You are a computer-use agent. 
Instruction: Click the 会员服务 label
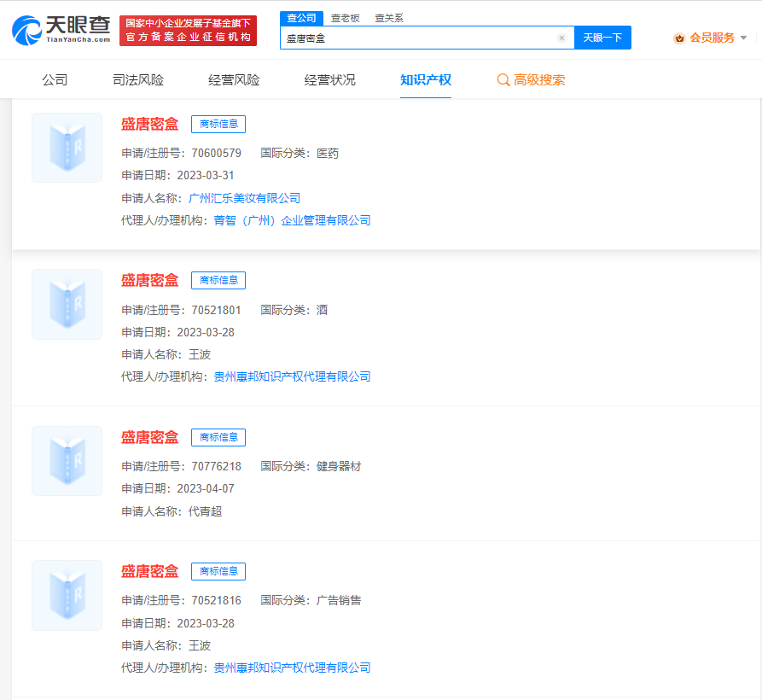(x=712, y=38)
